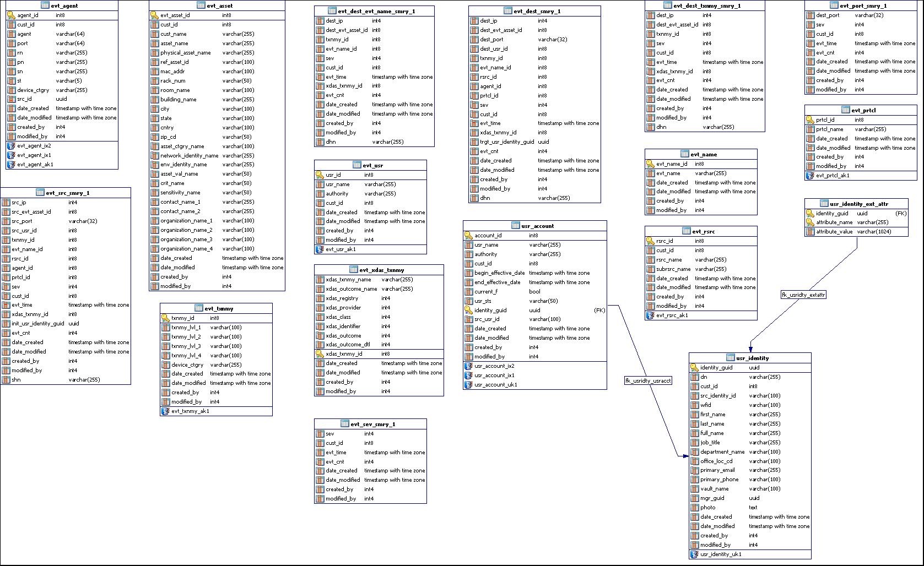
Task: Select the index icon beside evt_rsrc_ak1
Action: [x=651, y=315]
